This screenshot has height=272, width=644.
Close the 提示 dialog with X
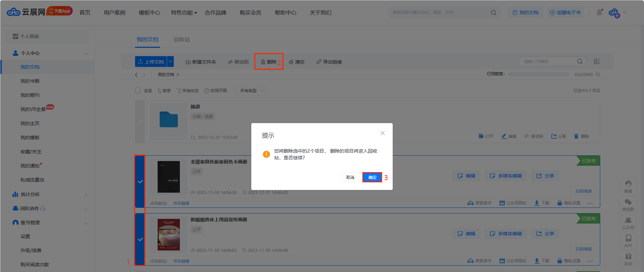point(382,133)
